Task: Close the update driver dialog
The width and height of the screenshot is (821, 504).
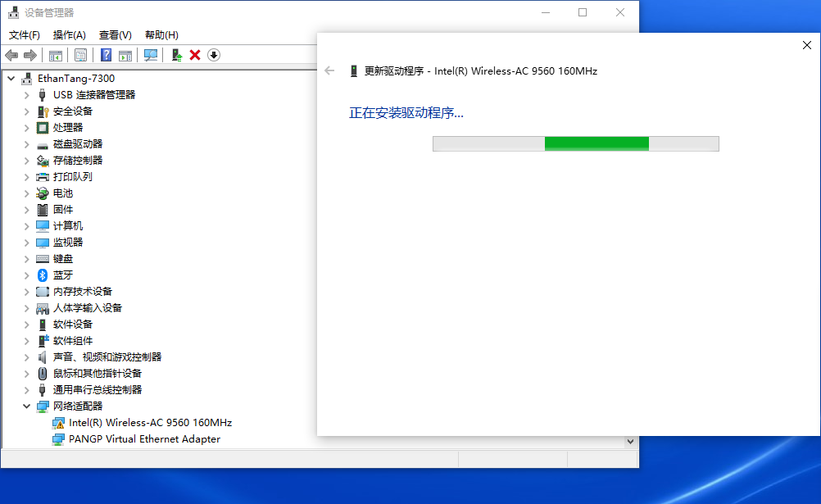Action: pyautogui.click(x=807, y=45)
